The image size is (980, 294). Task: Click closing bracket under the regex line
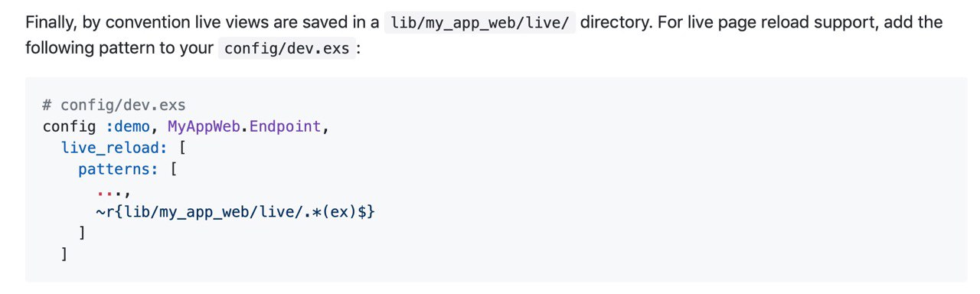(x=83, y=232)
